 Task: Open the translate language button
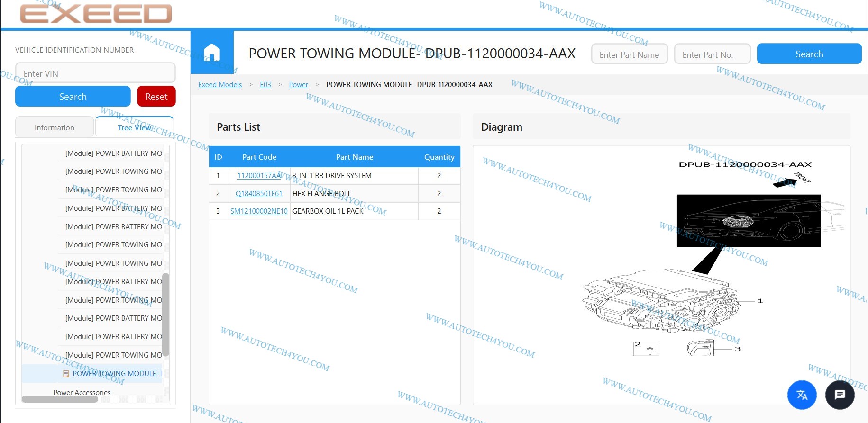point(802,395)
